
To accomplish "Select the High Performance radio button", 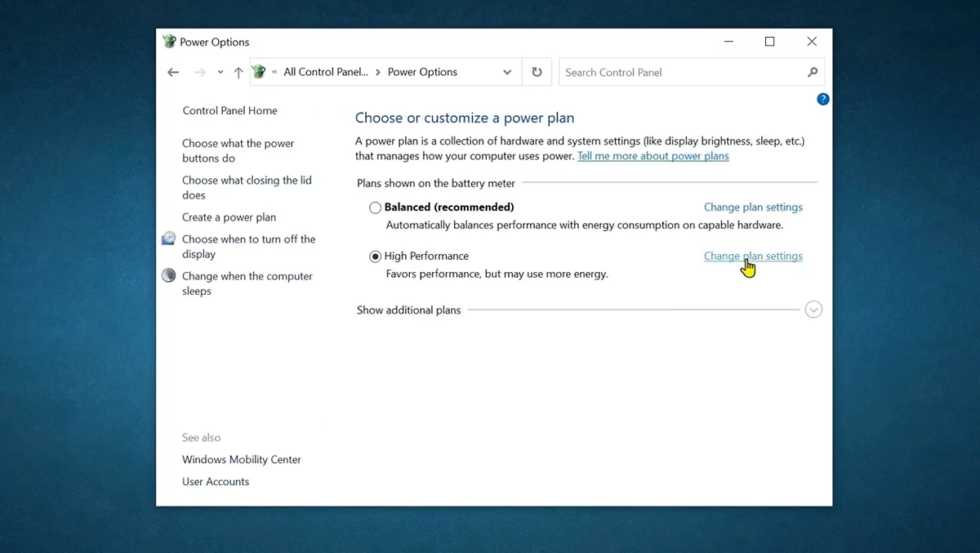I will click(375, 256).
